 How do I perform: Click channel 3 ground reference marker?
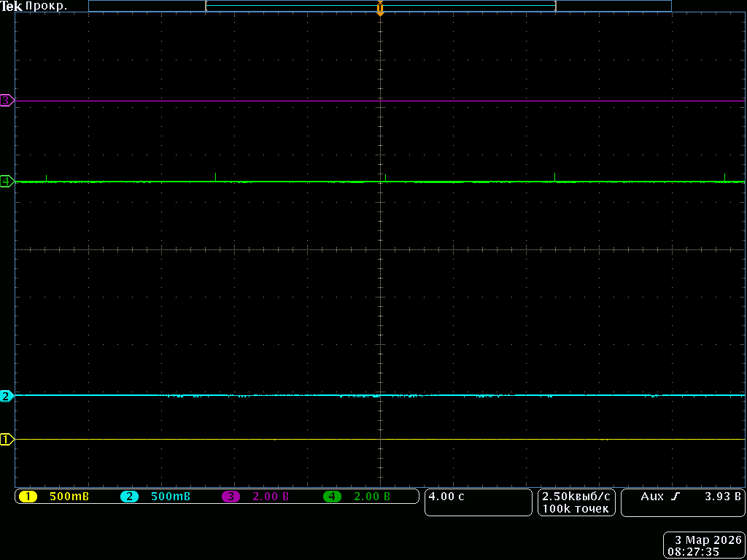[7, 101]
